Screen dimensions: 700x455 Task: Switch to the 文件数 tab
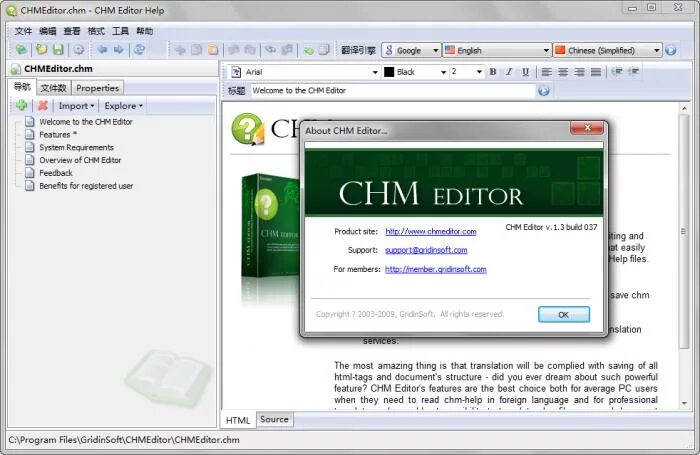[x=54, y=88]
